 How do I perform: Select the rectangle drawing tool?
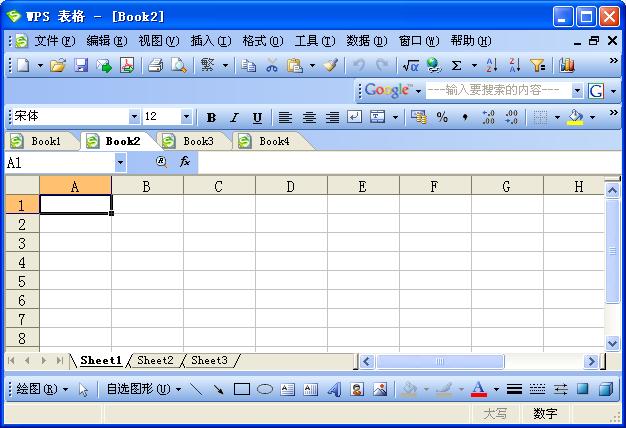tap(242, 389)
